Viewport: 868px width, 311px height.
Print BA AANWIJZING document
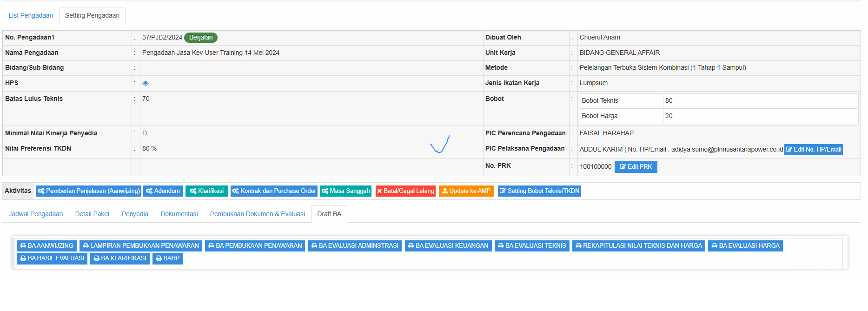(x=46, y=246)
